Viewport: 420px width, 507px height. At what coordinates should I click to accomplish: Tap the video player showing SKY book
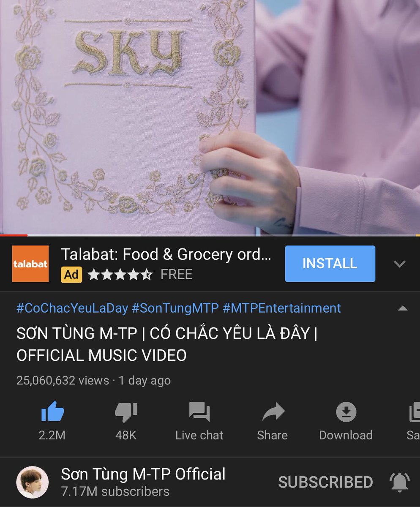[210, 117]
